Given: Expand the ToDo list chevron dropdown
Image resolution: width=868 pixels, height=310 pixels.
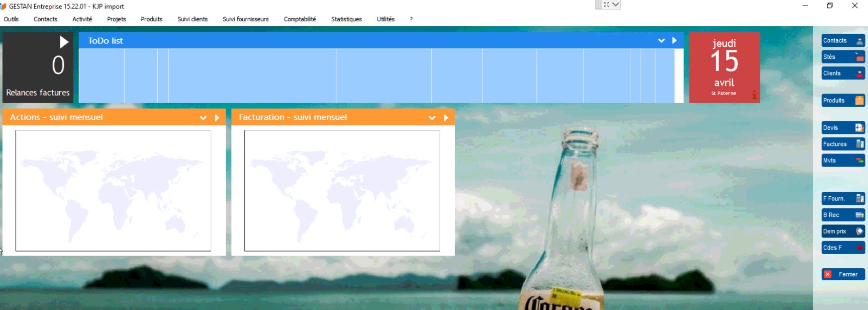Looking at the screenshot, I should [661, 41].
